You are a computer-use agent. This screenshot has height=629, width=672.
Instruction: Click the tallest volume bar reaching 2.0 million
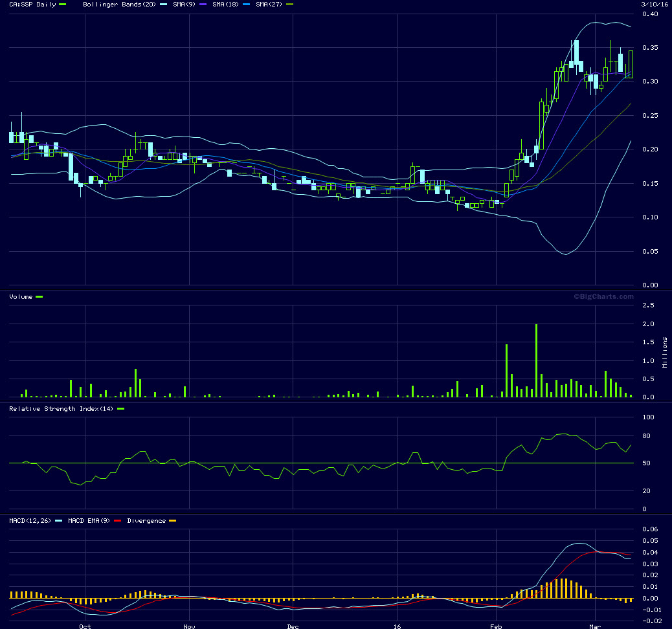pyautogui.click(x=536, y=361)
